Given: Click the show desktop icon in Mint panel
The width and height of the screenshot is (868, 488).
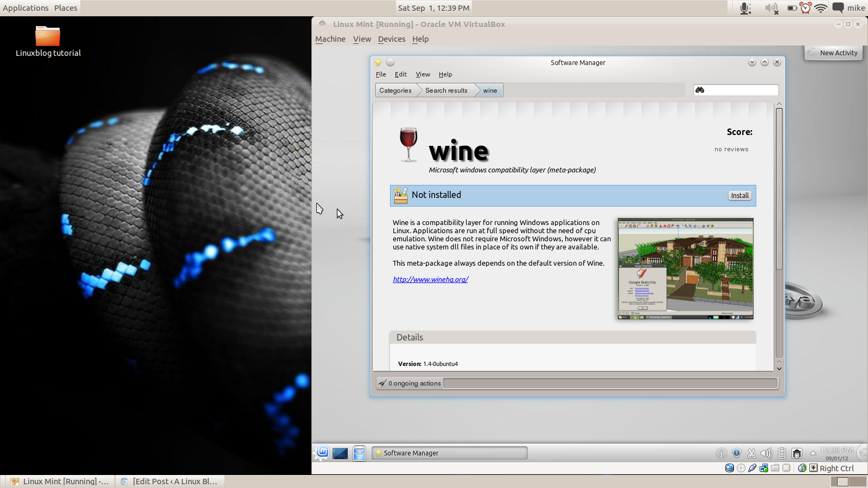Looking at the screenshot, I should click(340, 453).
